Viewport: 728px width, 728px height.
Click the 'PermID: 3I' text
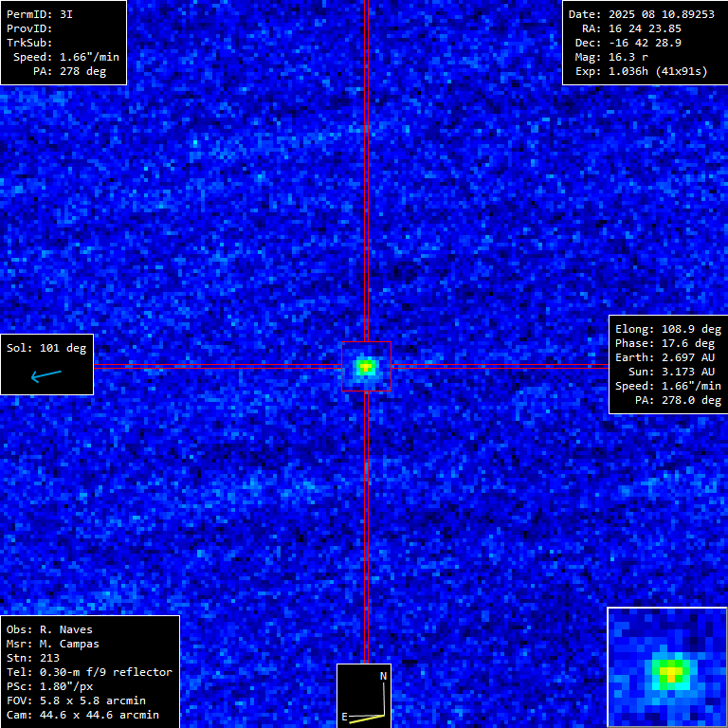(x=40, y=14)
